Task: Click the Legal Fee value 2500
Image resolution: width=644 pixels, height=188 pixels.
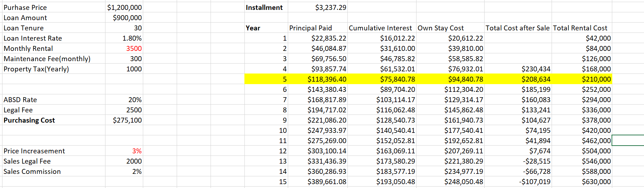Action: [134, 110]
